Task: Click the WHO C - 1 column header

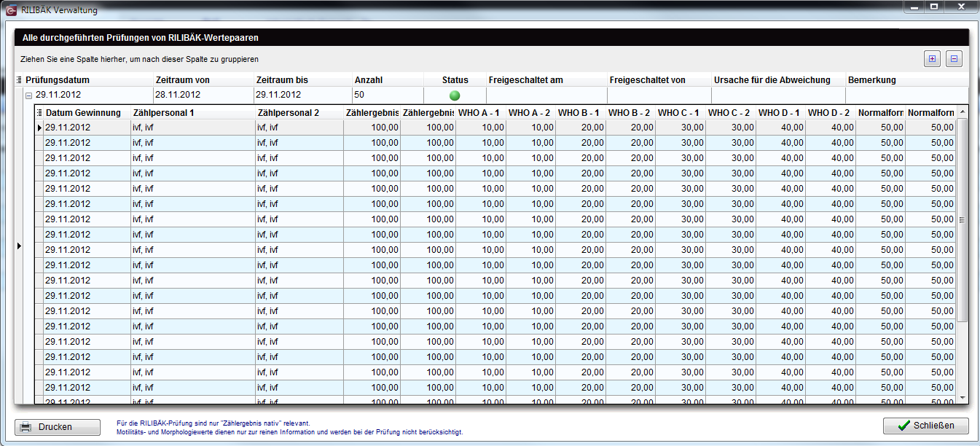Action: (681, 112)
